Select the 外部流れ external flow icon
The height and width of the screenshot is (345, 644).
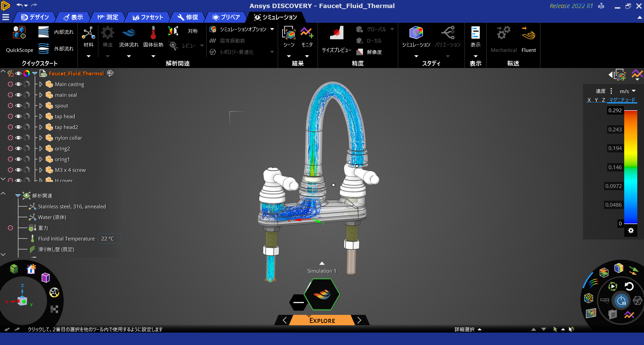[x=44, y=49]
